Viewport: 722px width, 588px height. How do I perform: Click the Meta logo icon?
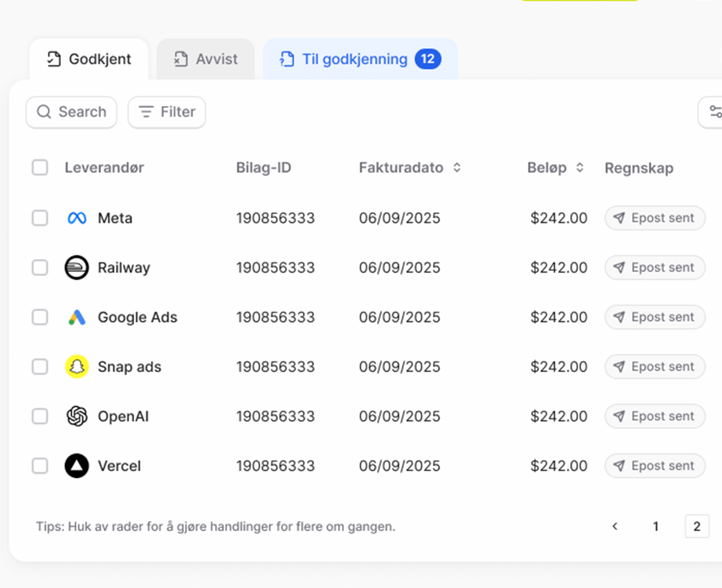77,218
